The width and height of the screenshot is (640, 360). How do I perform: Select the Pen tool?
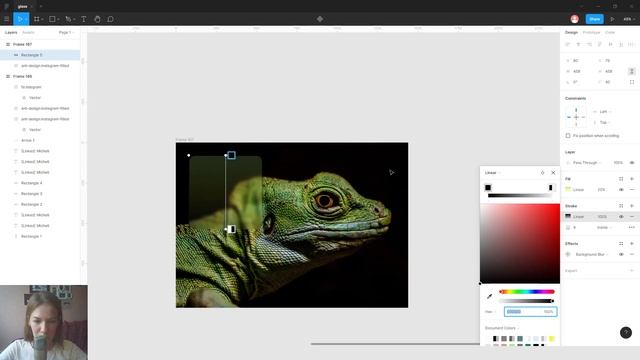pos(68,19)
